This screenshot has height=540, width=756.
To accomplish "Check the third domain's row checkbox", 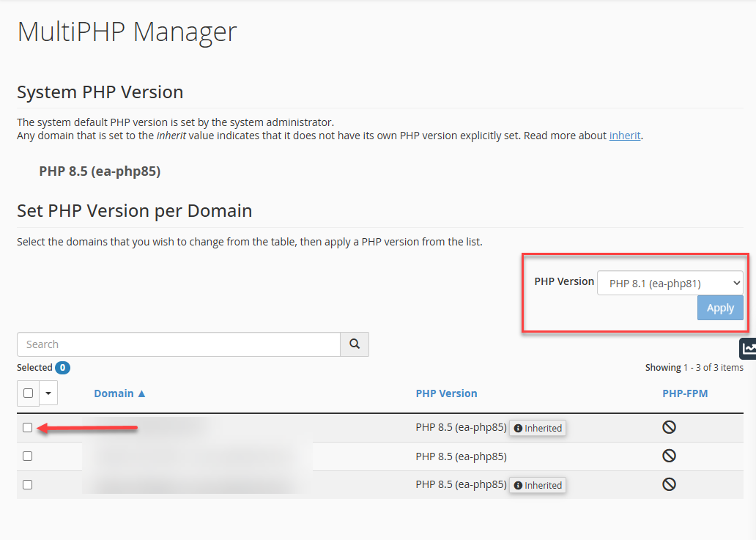I will (x=27, y=484).
